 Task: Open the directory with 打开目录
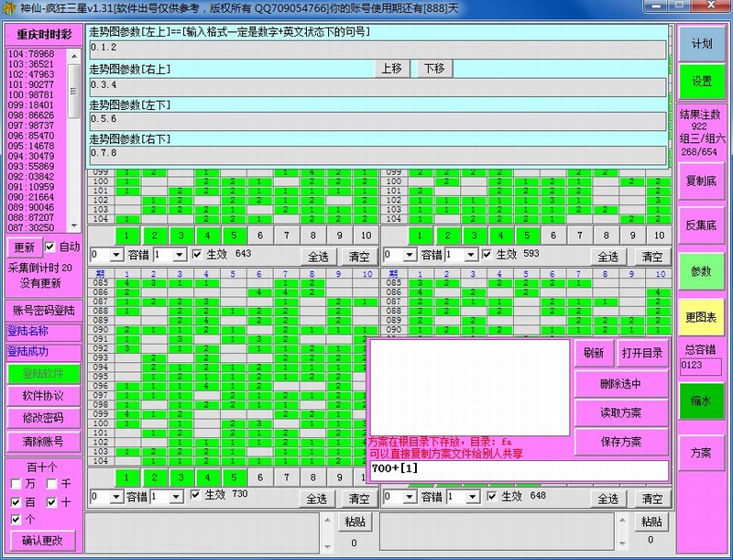pos(641,353)
